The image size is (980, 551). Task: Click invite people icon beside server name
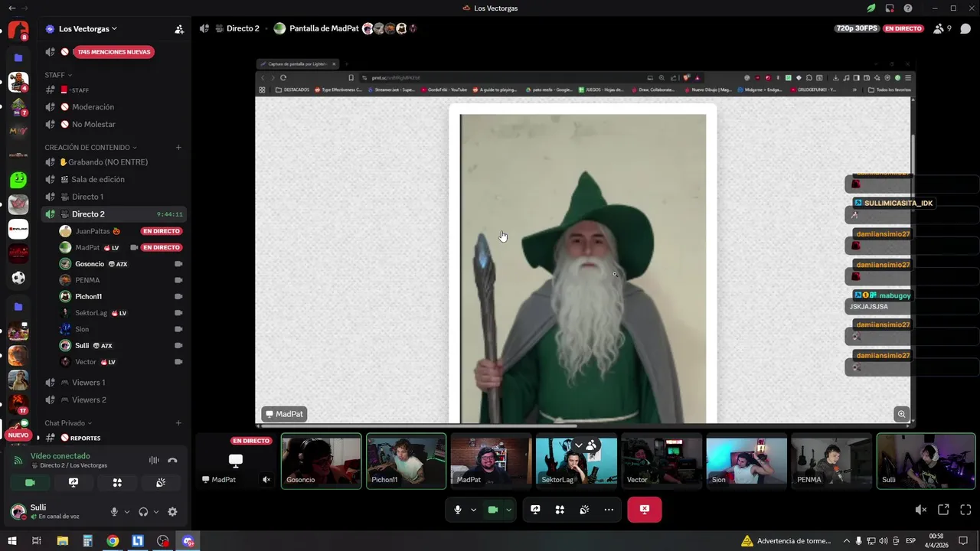point(179,29)
